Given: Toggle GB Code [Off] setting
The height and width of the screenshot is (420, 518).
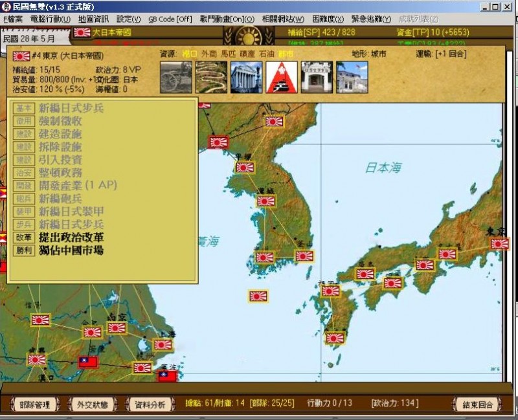Looking at the screenshot, I should [x=170, y=19].
